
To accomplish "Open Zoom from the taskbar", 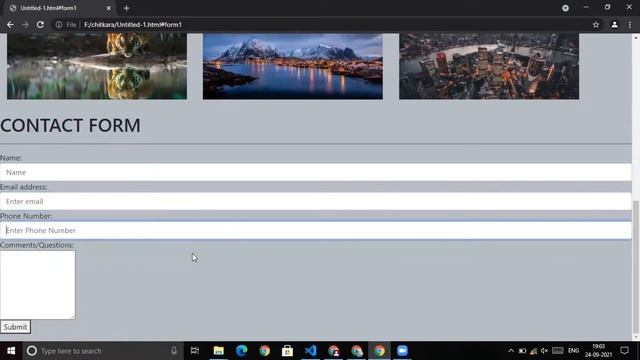I will [402, 351].
